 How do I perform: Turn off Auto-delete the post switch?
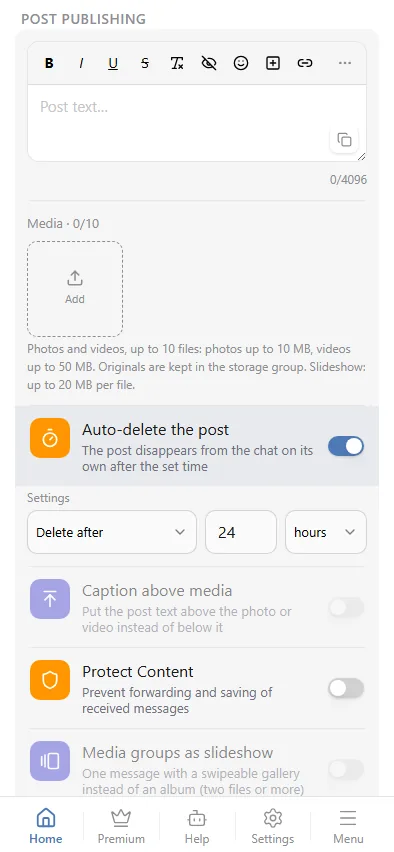[x=346, y=447]
